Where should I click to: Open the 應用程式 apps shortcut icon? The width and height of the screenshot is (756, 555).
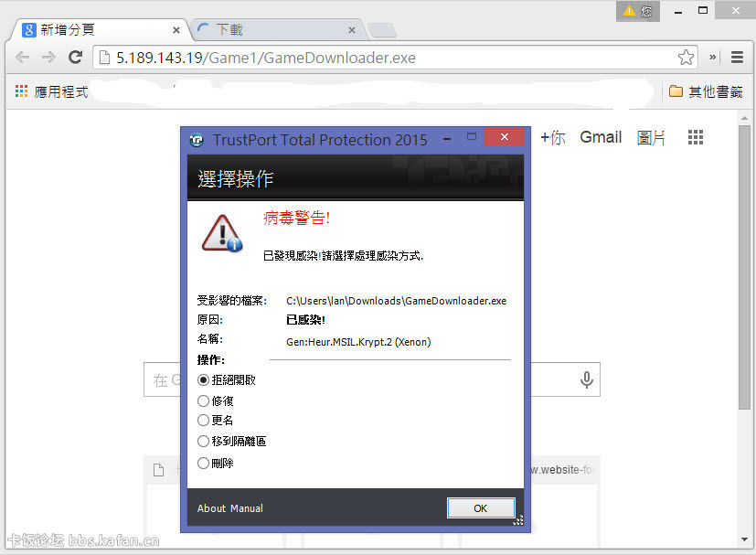pyautogui.click(x=21, y=91)
